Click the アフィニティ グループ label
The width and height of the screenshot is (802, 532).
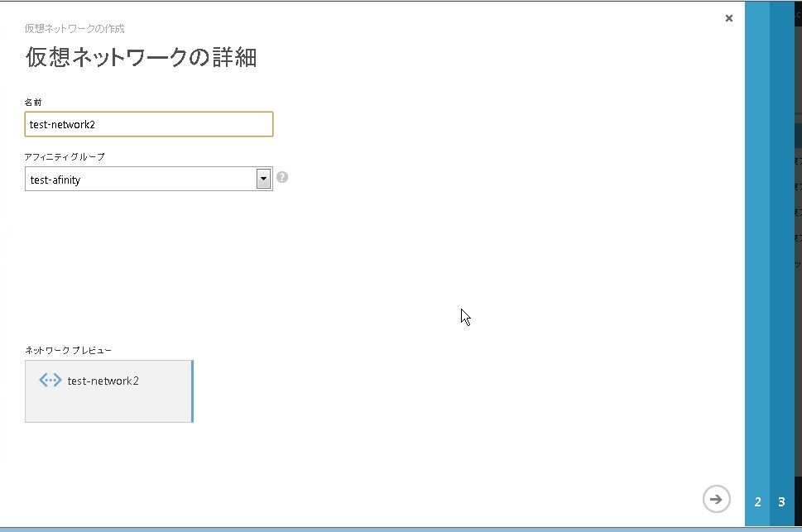[x=65, y=156]
